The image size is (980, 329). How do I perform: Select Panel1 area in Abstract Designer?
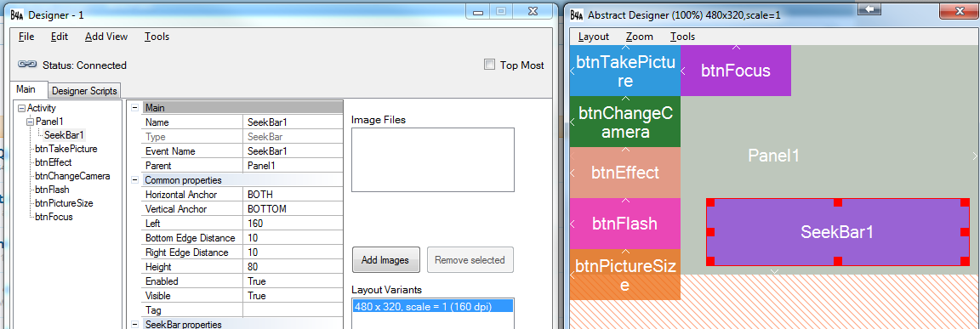coord(774,156)
